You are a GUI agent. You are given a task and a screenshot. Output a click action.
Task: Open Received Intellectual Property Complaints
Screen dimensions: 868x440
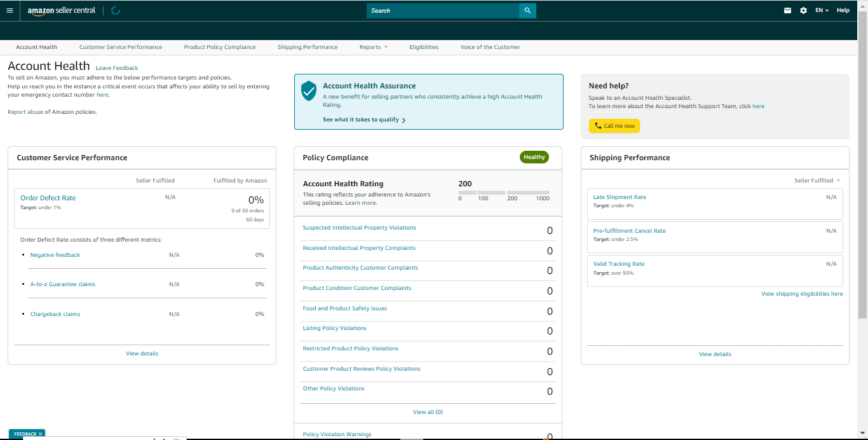click(359, 248)
